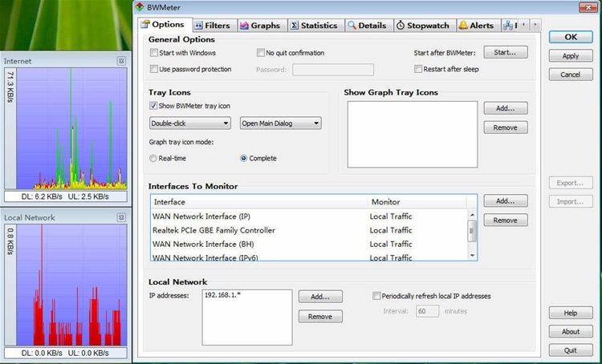Click interfaces list scroll down arrow
This screenshot has height=364, width=602.
point(472,256)
